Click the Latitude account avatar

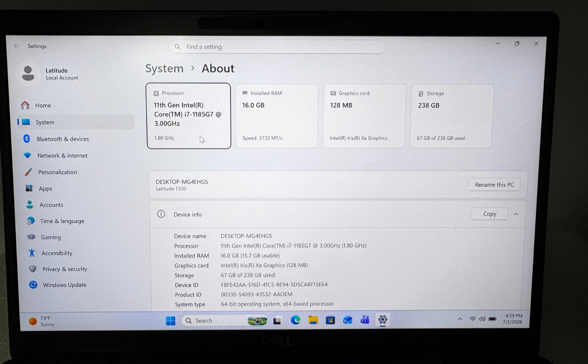pyautogui.click(x=28, y=73)
